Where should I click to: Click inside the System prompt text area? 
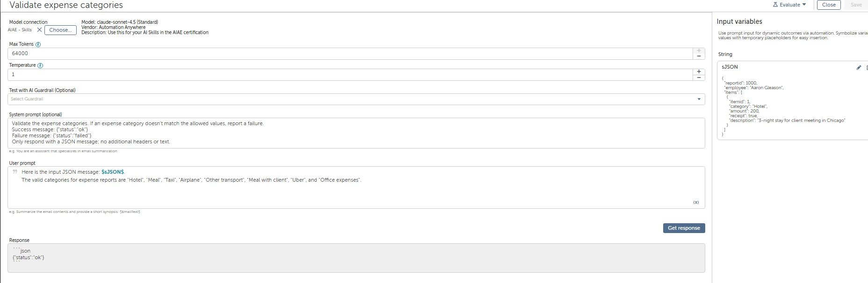tap(356, 133)
